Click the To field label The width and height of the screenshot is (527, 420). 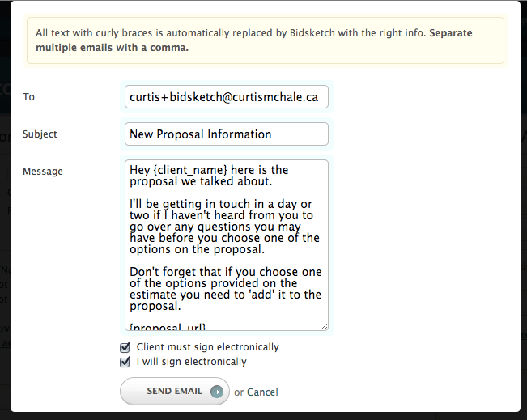pos(29,97)
